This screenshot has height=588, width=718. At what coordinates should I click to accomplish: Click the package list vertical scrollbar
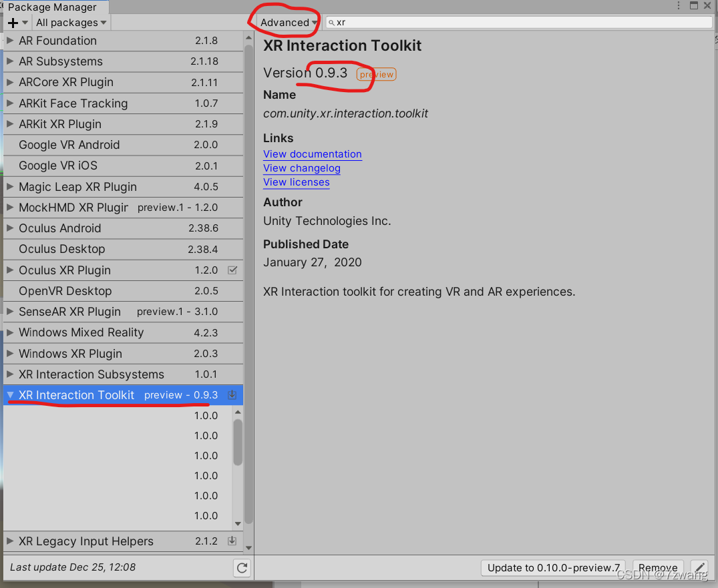248,284
